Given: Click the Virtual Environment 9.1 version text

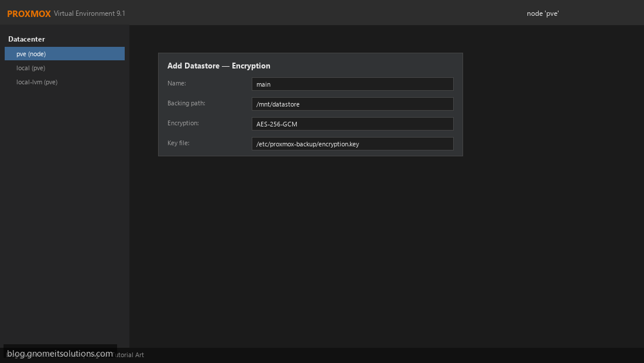Looking at the screenshot, I should click(90, 13).
